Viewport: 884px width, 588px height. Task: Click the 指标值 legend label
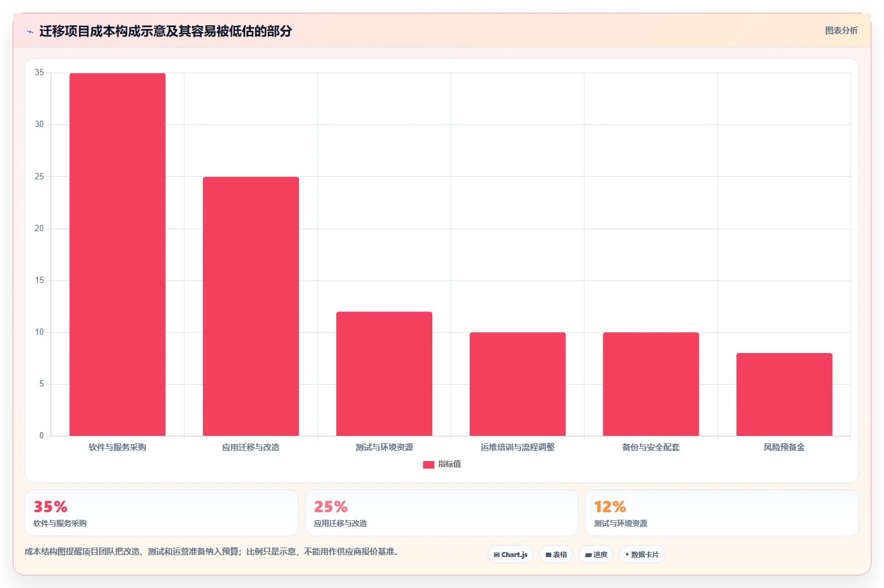point(449,464)
